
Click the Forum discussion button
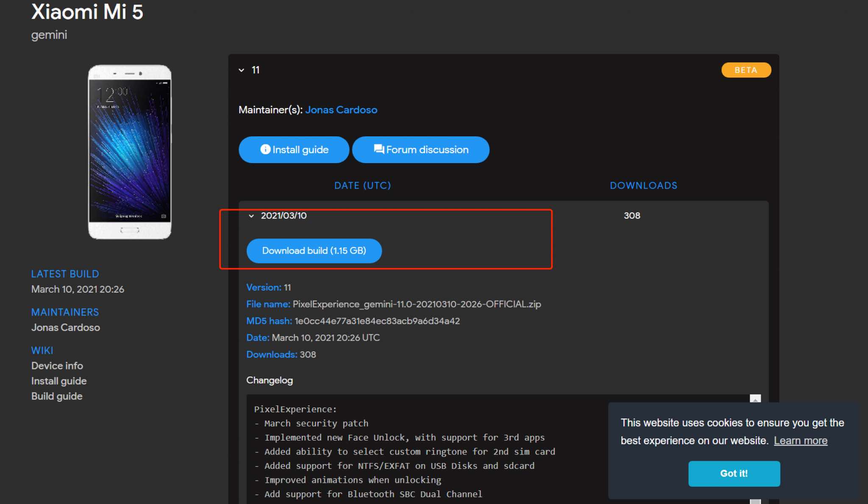pos(428,150)
